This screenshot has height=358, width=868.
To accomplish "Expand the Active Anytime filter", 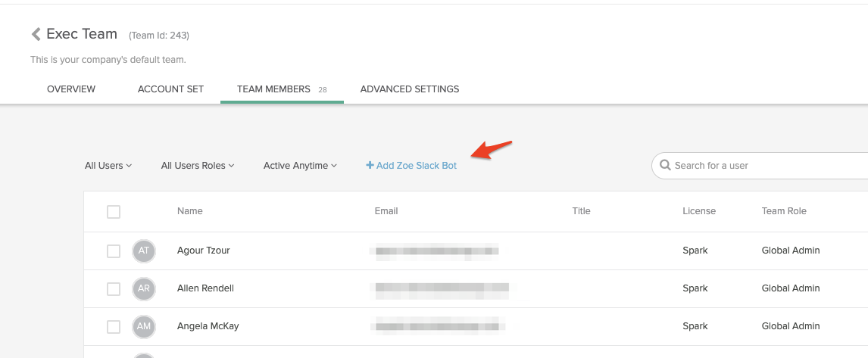I will [300, 166].
